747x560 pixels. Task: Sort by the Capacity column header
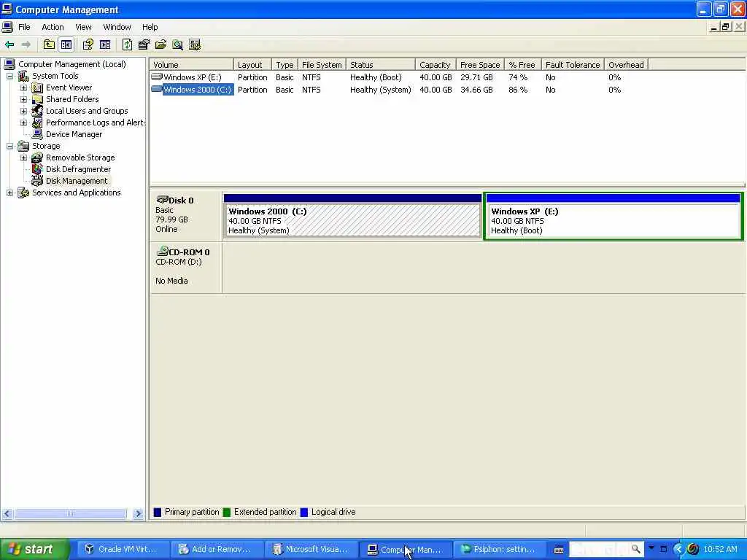click(x=436, y=65)
